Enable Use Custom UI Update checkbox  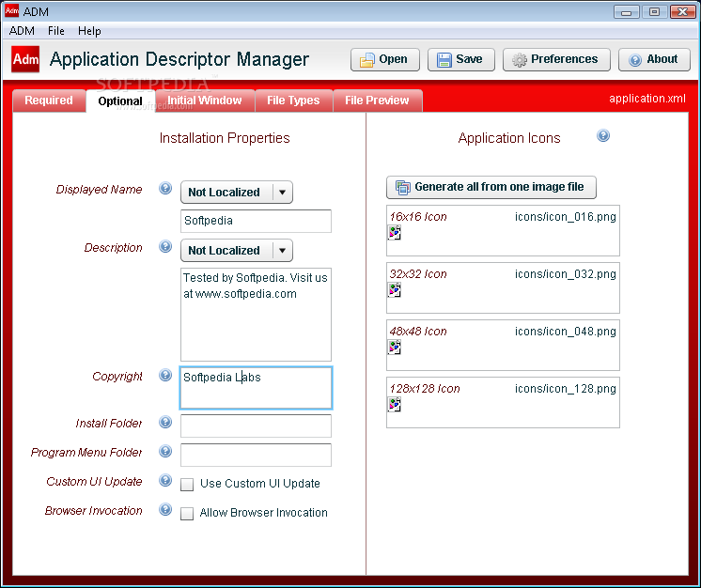click(x=187, y=485)
